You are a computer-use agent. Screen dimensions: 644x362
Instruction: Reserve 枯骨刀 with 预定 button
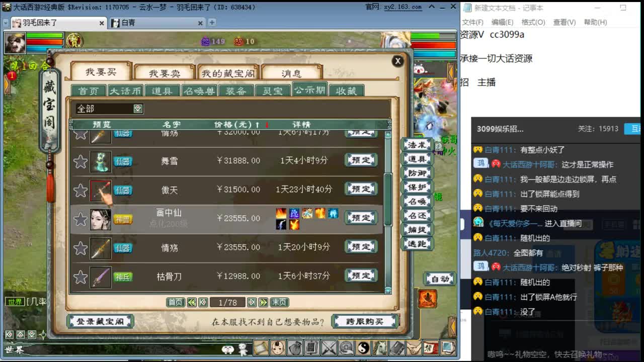pos(361,276)
